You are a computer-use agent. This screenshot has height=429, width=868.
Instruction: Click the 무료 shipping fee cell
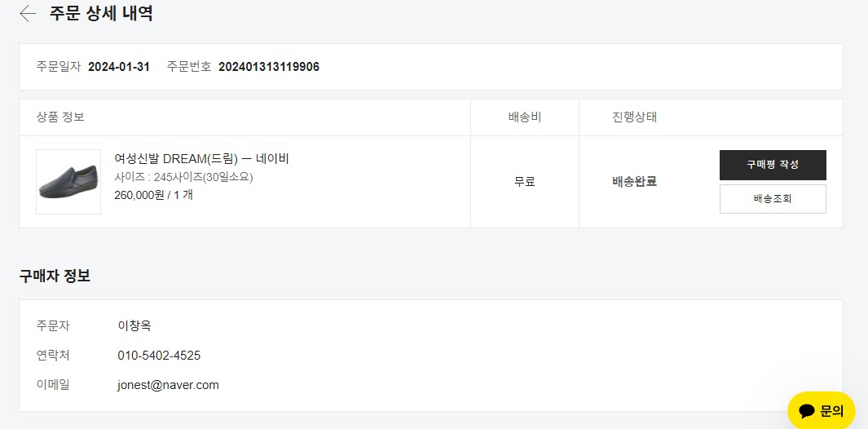point(525,182)
